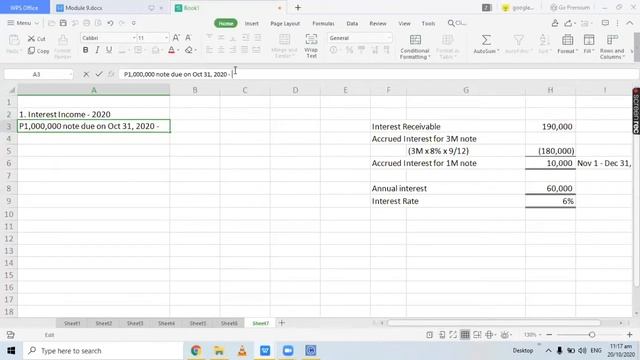Image resolution: width=640 pixels, height=360 pixels.
Task: Open Conditional Formatting
Action: (415, 46)
